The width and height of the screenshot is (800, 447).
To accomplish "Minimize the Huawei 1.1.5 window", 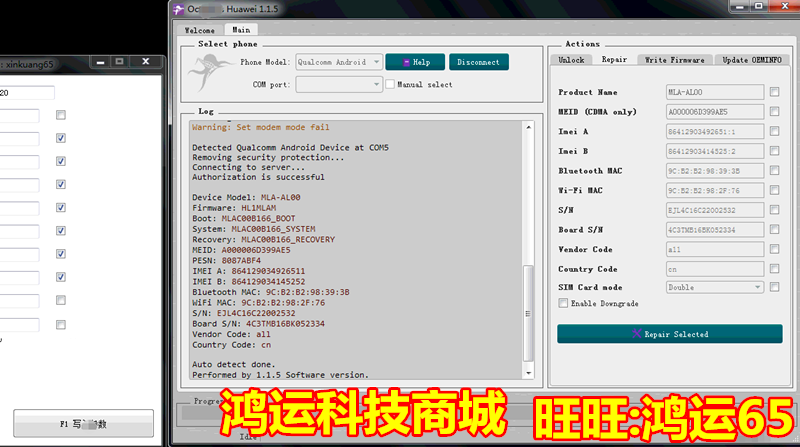I will [x=739, y=7].
